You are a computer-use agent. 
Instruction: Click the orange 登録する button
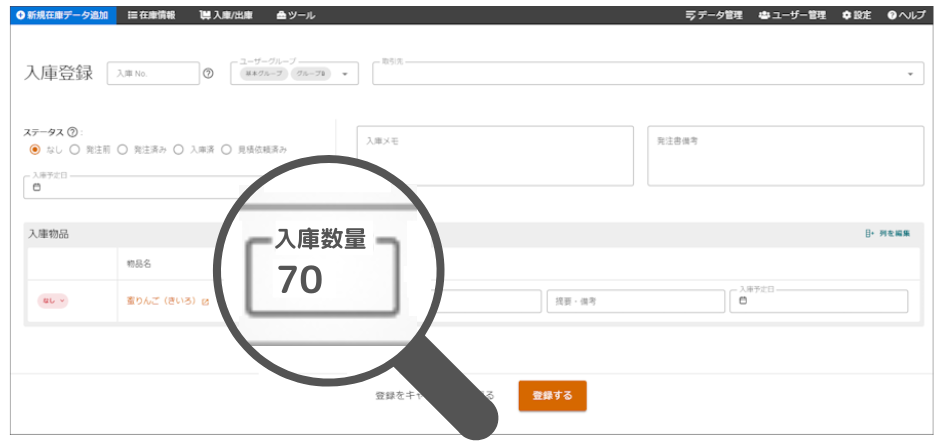[552, 396]
